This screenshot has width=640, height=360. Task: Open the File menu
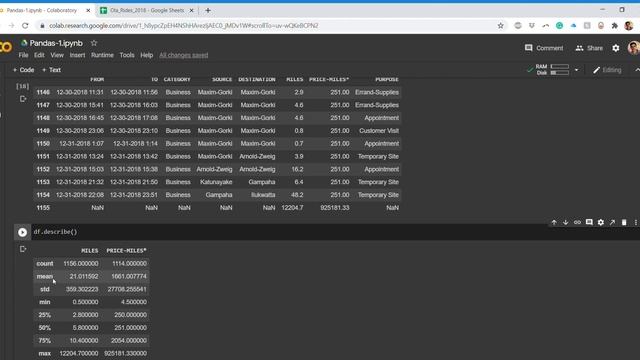(x=23, y=55)
